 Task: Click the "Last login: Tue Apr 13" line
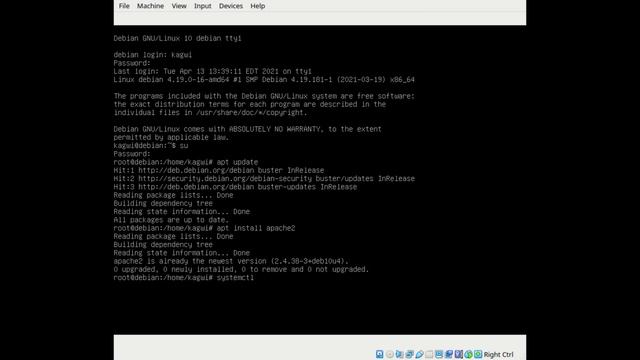click(213, 71)
